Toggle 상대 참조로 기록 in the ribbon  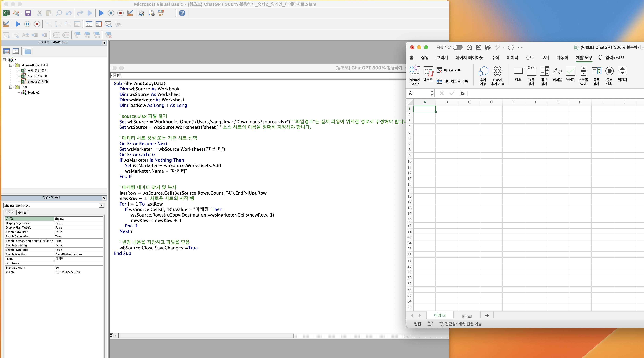coord(452,81)
